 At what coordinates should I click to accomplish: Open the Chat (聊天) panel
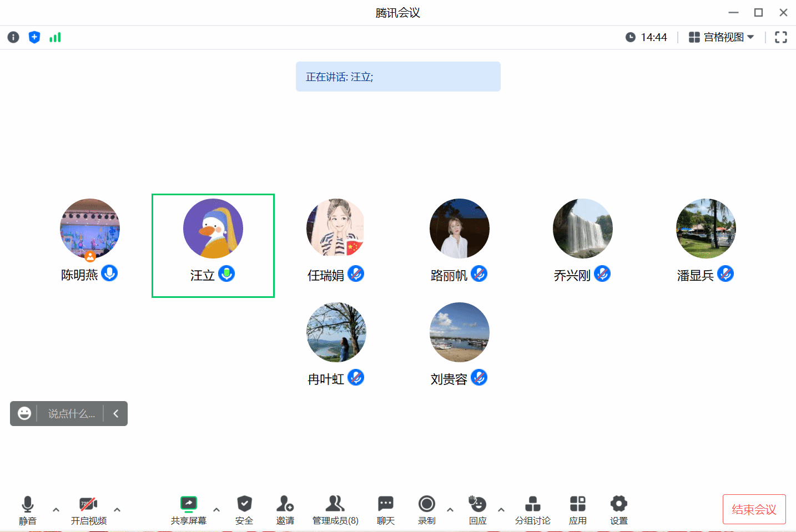coord(385,510)
